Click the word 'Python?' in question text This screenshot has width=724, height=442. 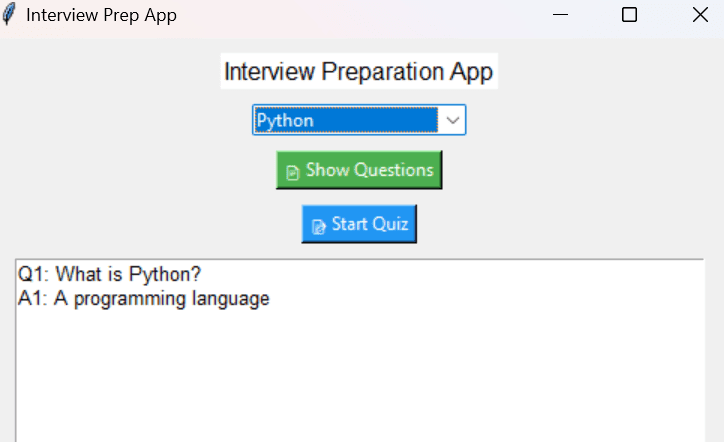pos(165,274)
